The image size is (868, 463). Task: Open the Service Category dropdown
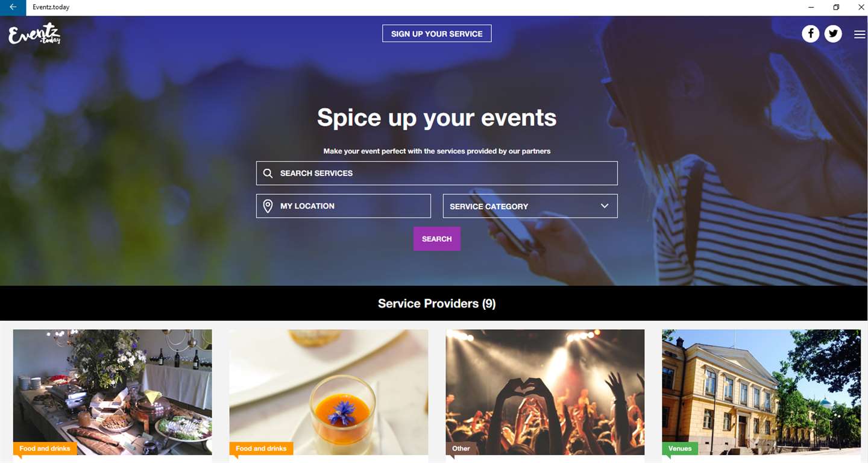tap(530, 206)
